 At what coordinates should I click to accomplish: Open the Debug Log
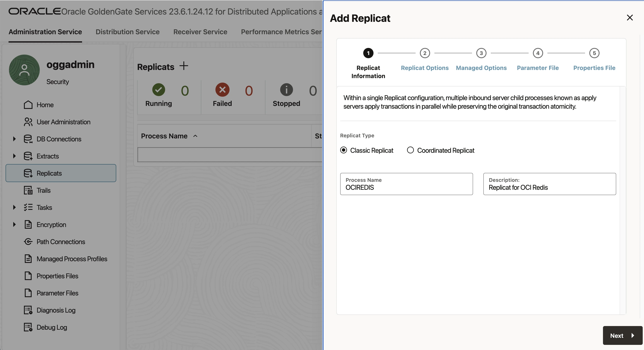pos(51,327)
